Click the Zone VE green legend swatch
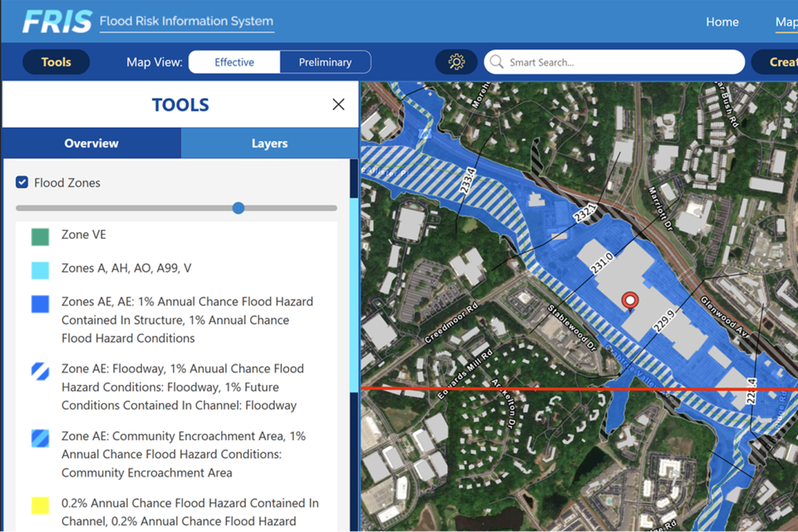 [x=40, y=236]
